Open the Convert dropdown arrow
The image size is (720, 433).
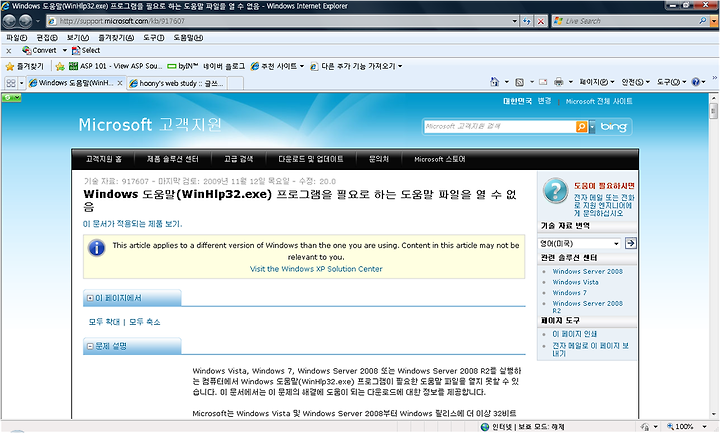coord(65,51)
